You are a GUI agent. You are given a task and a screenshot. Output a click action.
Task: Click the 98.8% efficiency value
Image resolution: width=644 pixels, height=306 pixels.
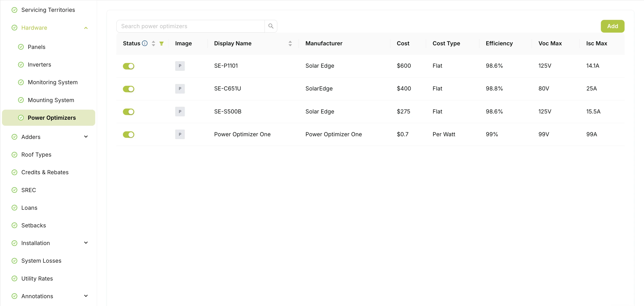point(494,88)
